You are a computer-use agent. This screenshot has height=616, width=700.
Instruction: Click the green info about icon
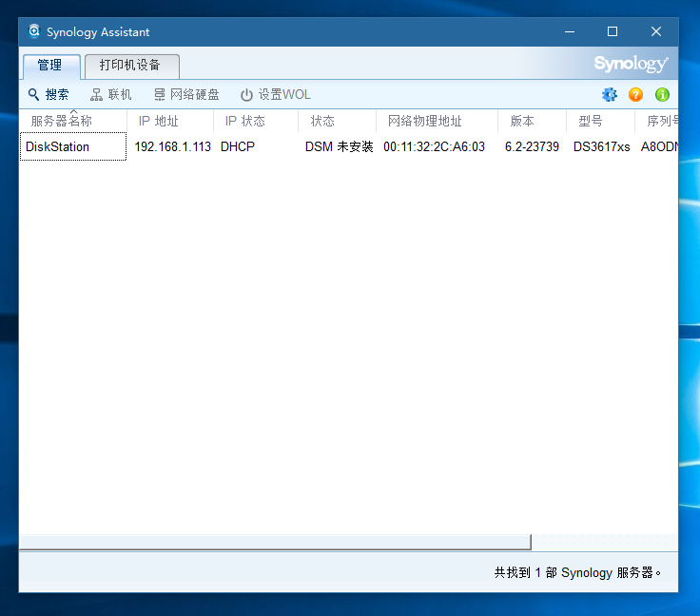pyautogui.click(x=662, y=95)
